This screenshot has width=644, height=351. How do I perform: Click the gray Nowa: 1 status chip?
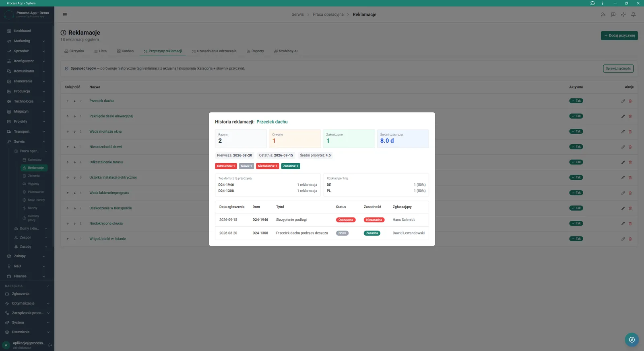[246, 166]
